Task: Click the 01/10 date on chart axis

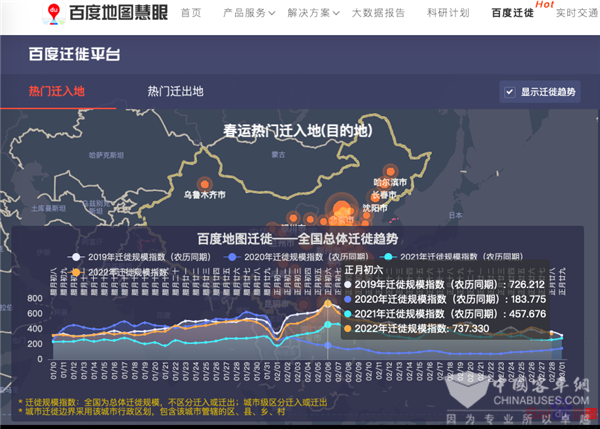Action: 54,370
